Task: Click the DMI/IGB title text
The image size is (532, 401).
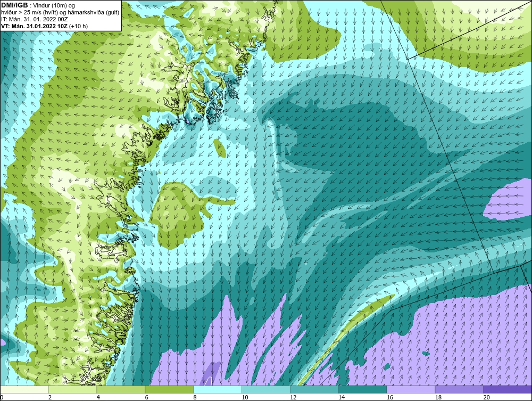Action: (14, 5)
